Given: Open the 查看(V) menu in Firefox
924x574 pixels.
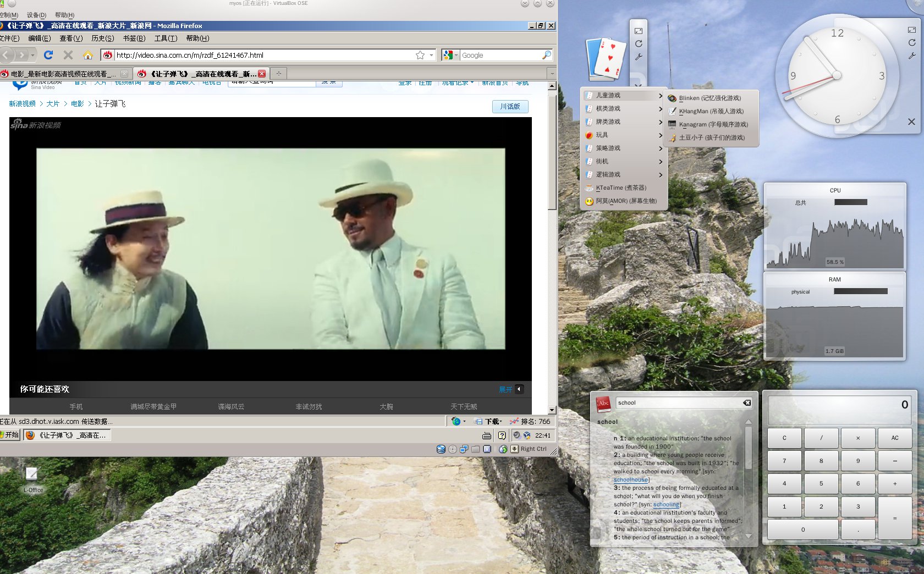Looking at the screenshot, I should coord(71,38).
